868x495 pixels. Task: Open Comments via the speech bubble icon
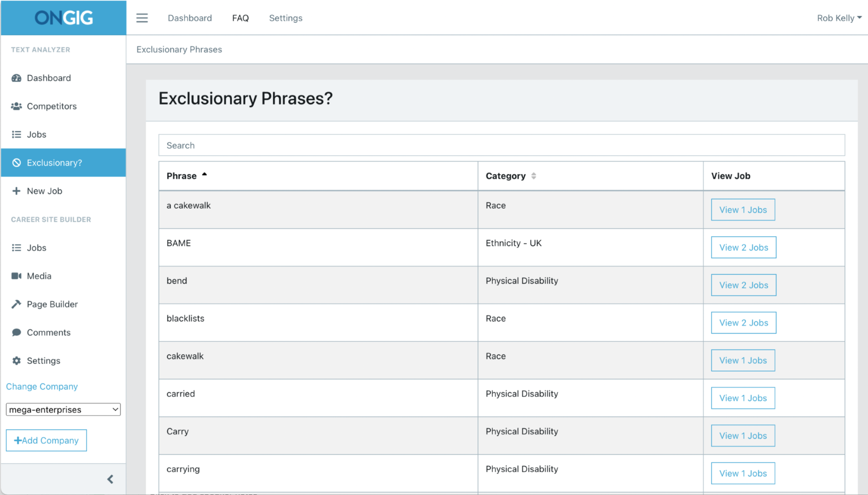click(16, 332)
